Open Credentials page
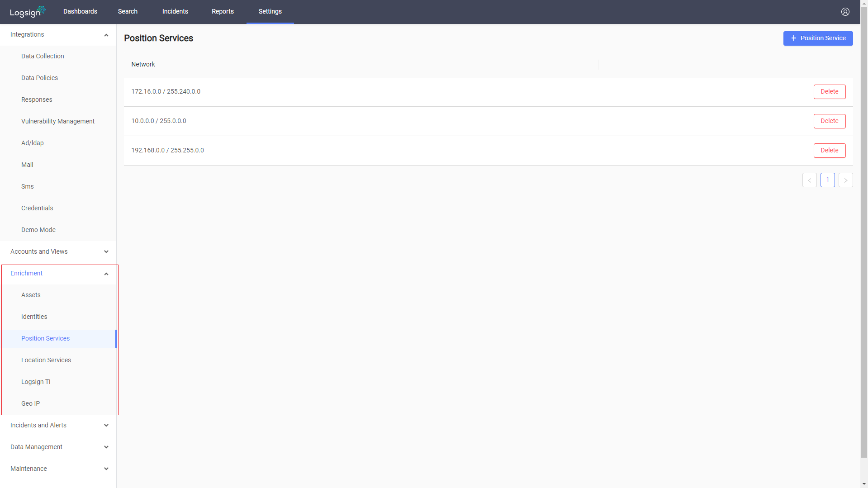The image size is (868, 488). coord(58,208)
